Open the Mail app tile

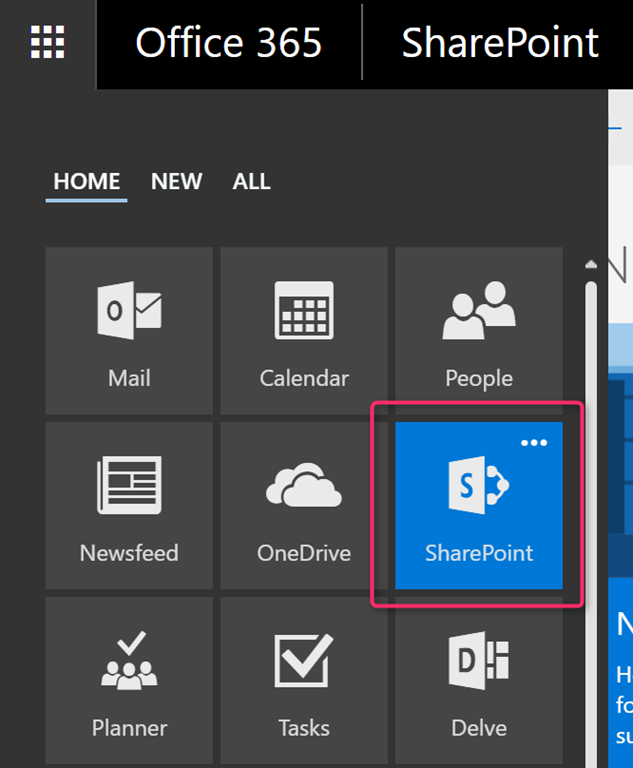pos(129,331)
